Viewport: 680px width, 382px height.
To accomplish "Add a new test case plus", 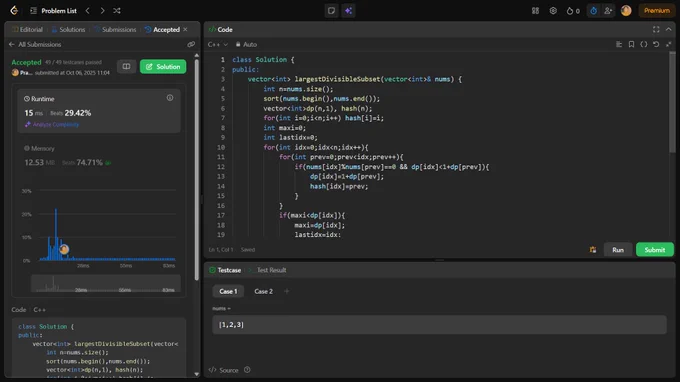I will pos(287,291).
